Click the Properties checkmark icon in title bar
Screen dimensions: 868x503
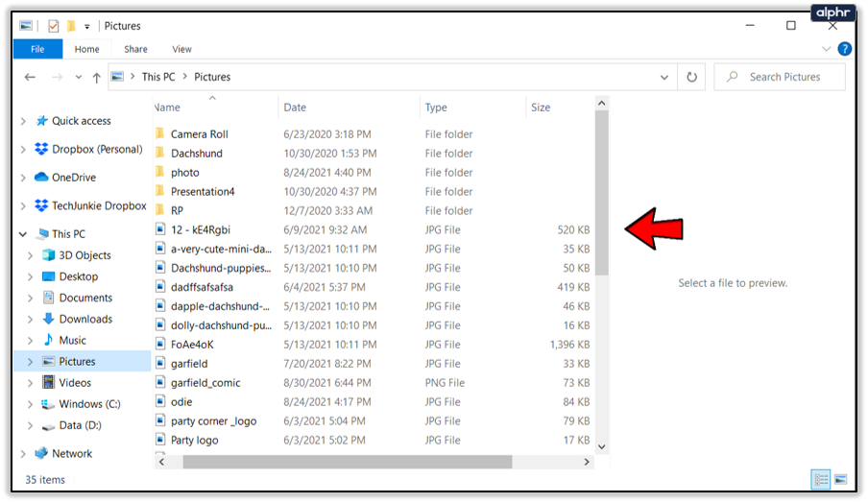(53, 26)
